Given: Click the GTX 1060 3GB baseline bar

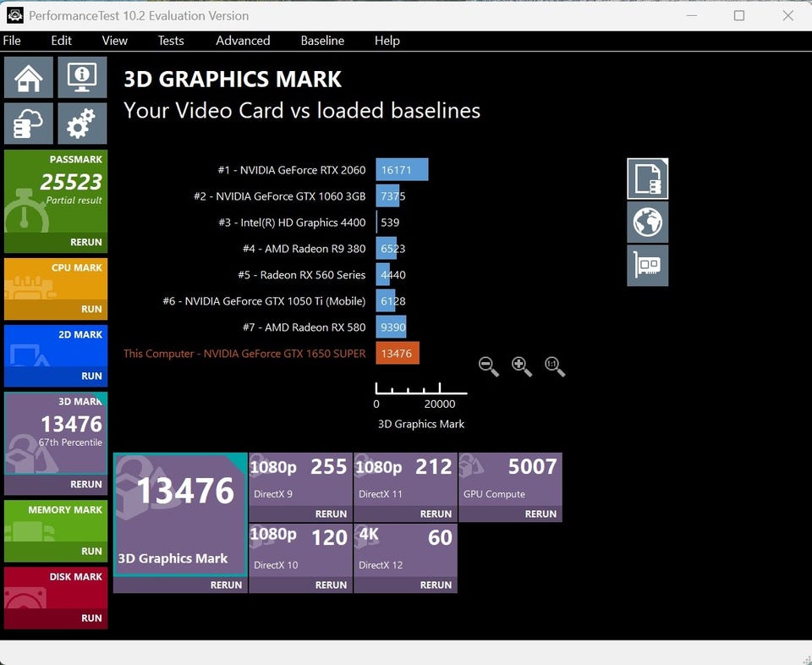Looking at the screenshot, I should [388, 196].
